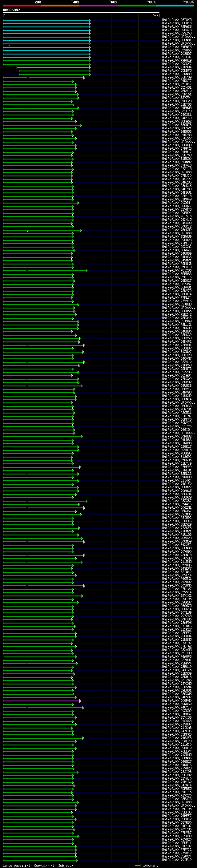Click the magenta alignment bar for B0SE14
Screen dimensions: 197x868
click(x=40, y=575)
